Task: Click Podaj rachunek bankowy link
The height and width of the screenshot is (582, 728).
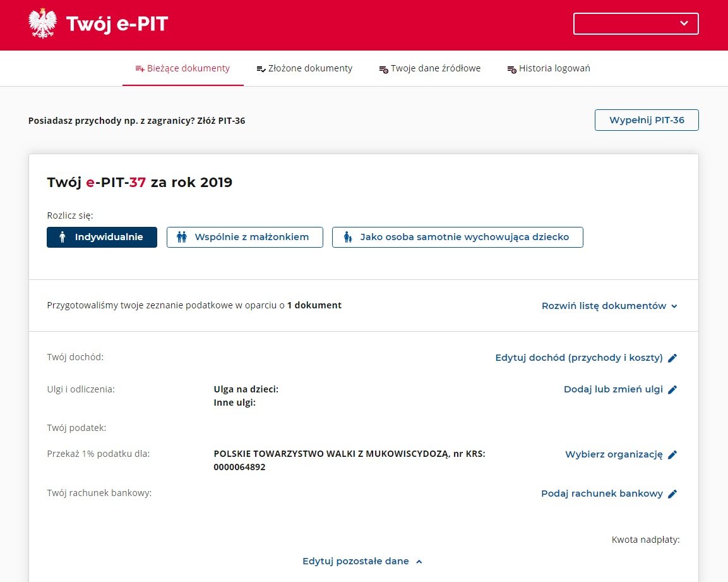Action: [609, 493]
